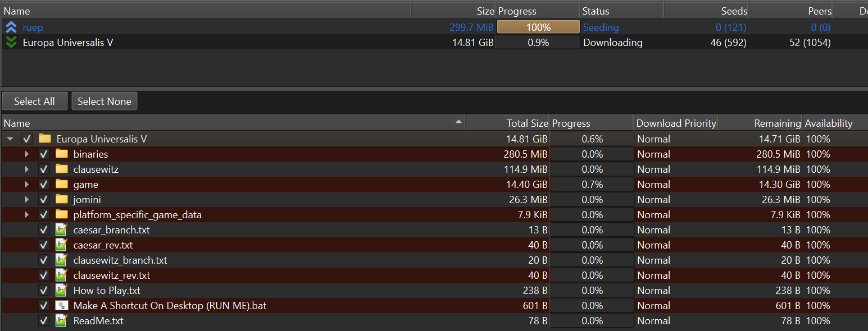868x331 pixels.
Task: Expand the jomini folder
Action: click(x=26, y=199)
